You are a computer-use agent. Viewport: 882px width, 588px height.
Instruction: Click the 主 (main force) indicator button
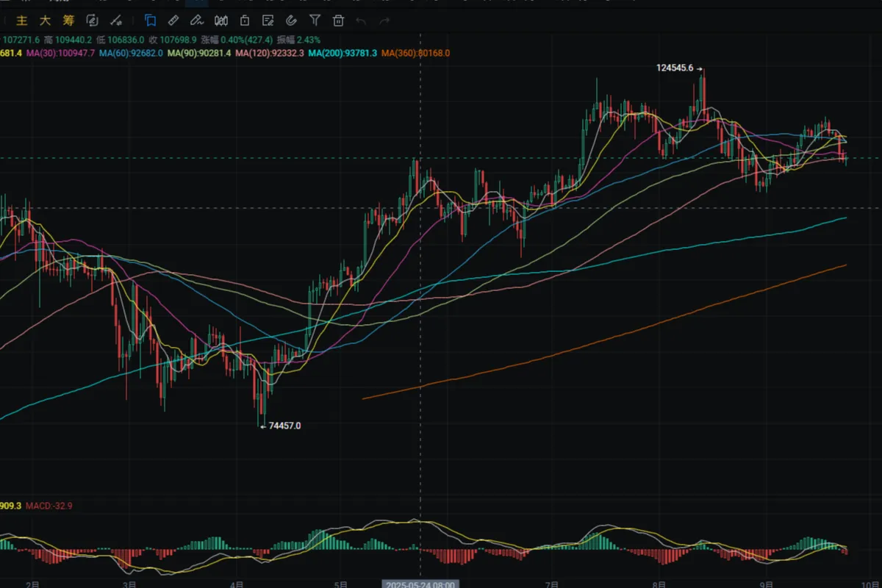pyautogui.click(x=22, y=21)
